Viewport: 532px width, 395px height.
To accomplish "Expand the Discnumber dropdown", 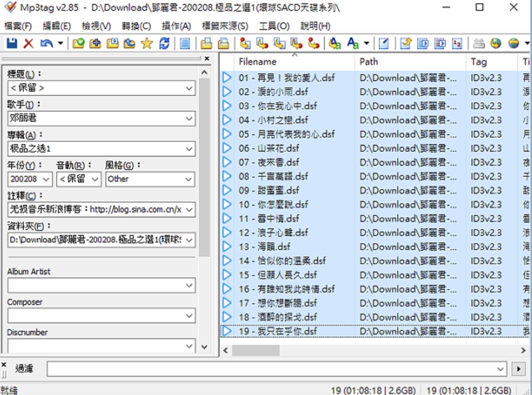I will 189,346.
